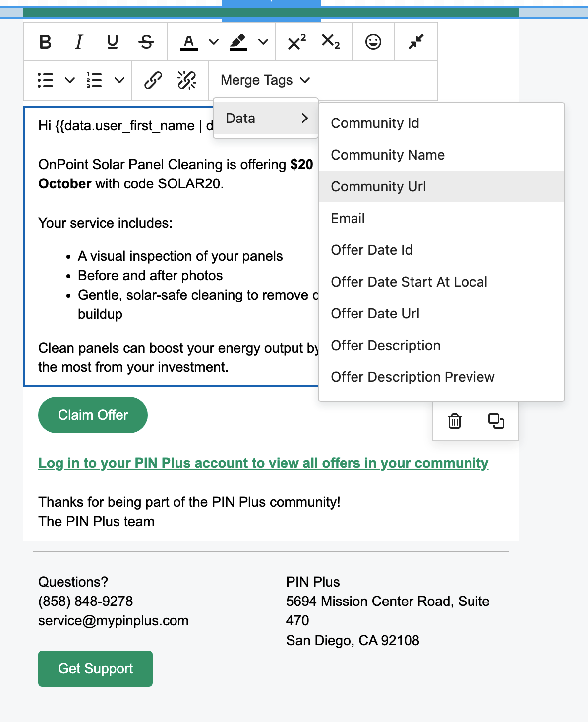Apply strikethrough formatting

[x=146, y=42]
